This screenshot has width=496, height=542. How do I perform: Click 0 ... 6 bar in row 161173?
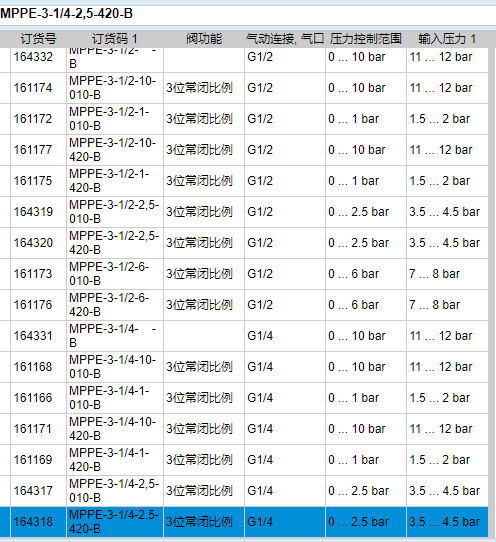354,274
